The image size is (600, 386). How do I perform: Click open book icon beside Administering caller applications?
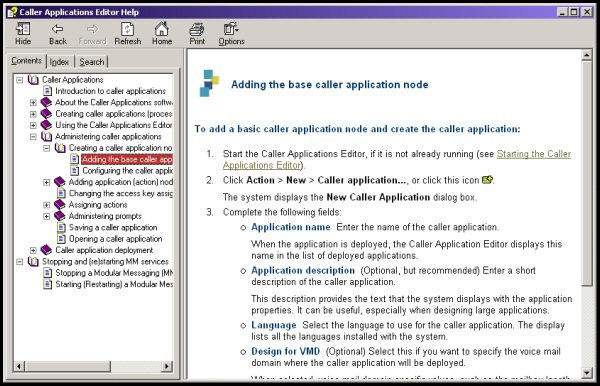pyautogui.click(x=47, y=137)
